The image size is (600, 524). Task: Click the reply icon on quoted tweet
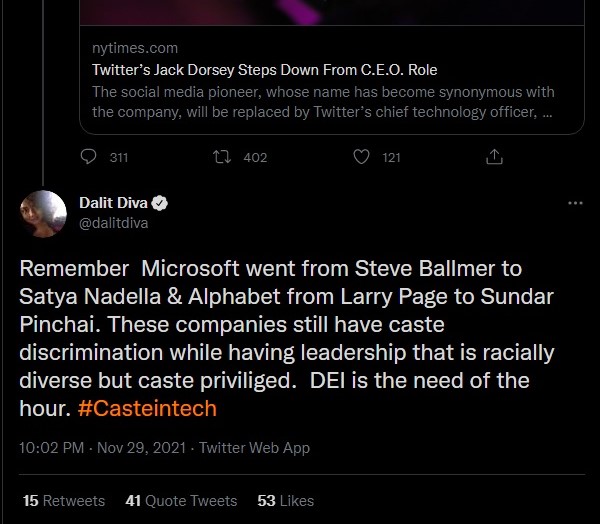(89, 157)
